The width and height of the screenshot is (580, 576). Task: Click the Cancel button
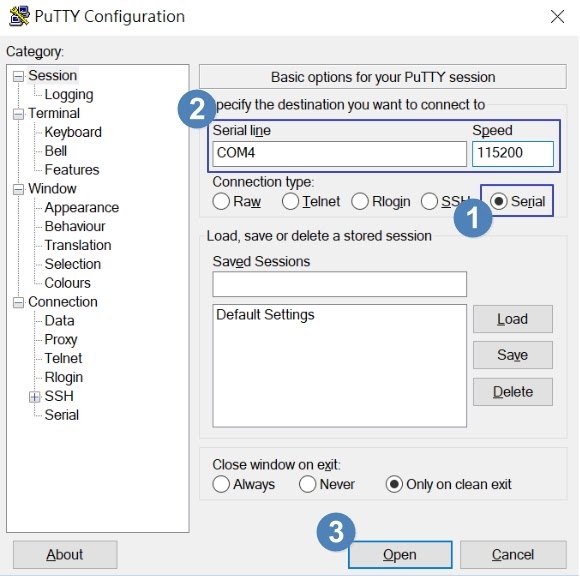coord(513,555)
